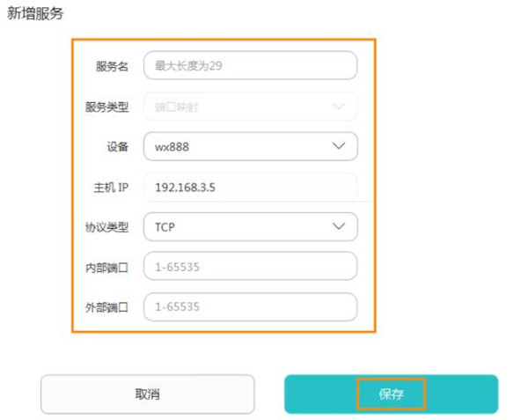Click the chevron arrow in 协议类型 dropdown

coord(339,226)
